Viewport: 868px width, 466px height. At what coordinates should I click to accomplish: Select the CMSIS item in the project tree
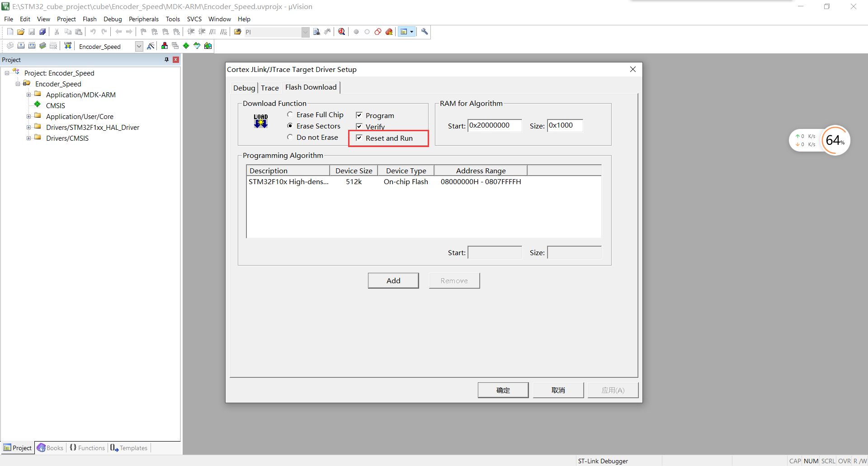(x=56, y=105)
